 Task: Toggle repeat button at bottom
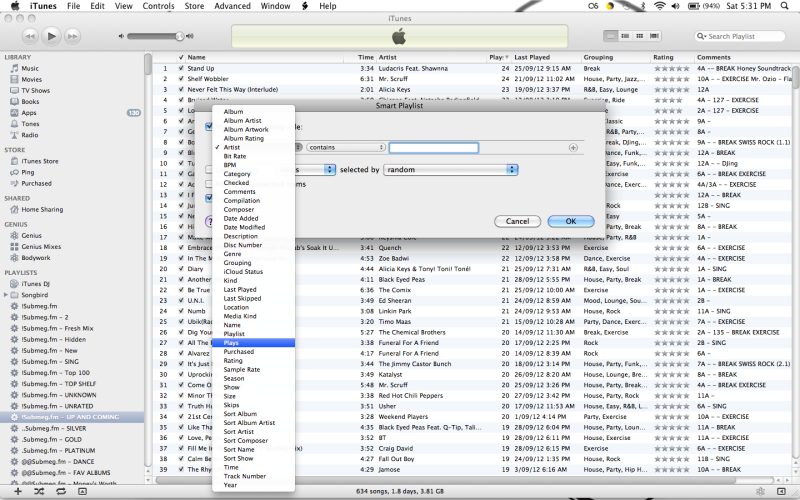(61, 491)
